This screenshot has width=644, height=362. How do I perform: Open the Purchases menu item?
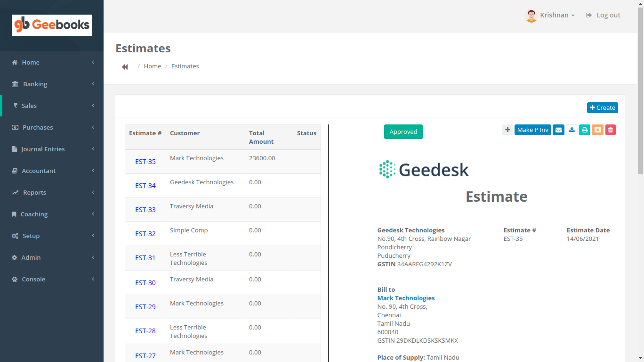[x=38, y=127]
